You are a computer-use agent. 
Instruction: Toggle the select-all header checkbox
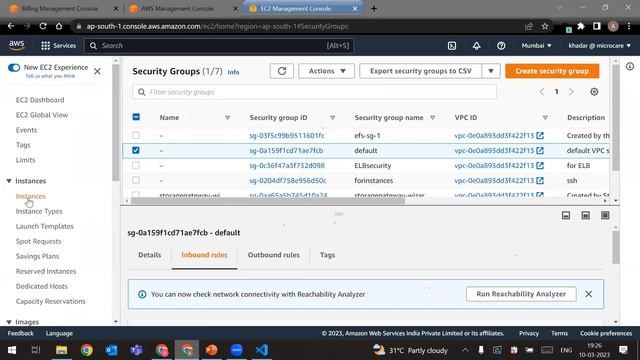point(136,117)
